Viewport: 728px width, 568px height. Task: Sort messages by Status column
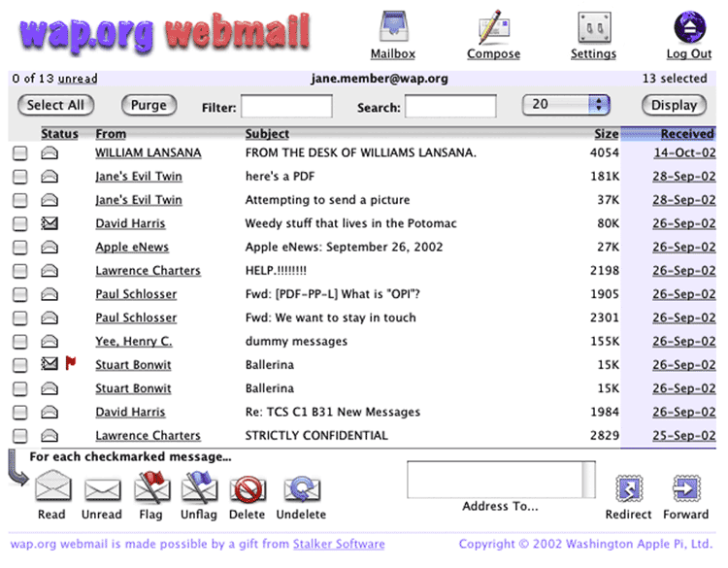[59, 134]
